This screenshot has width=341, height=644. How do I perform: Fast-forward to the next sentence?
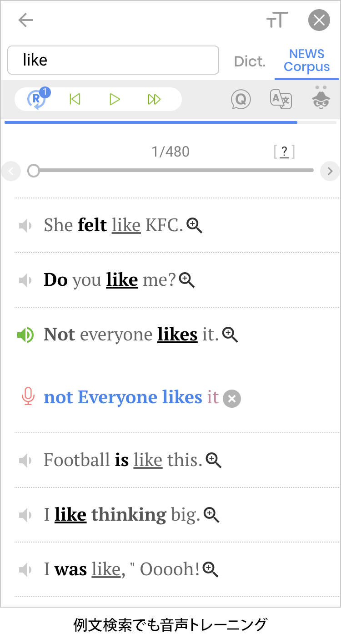coord(155,99)
